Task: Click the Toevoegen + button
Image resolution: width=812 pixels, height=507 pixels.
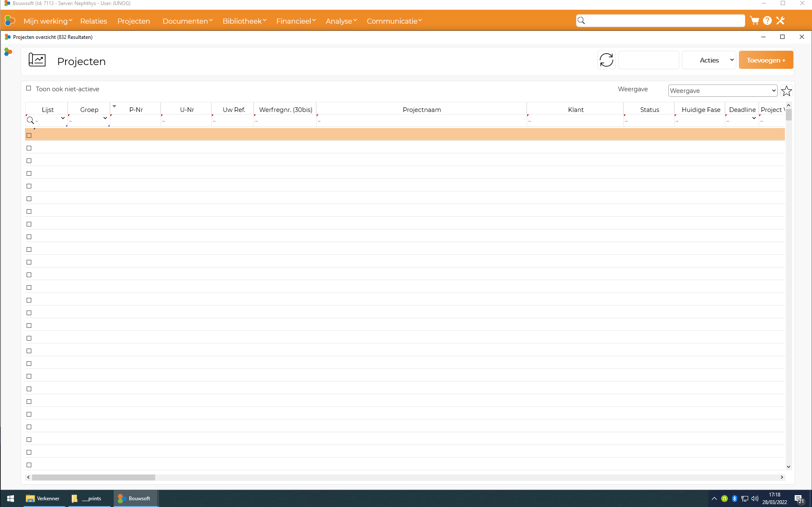Action: pos(766,60)
